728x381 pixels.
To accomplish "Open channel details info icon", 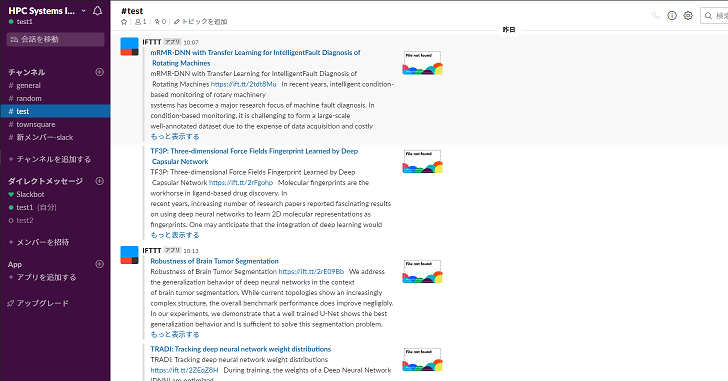I will 672,16.
